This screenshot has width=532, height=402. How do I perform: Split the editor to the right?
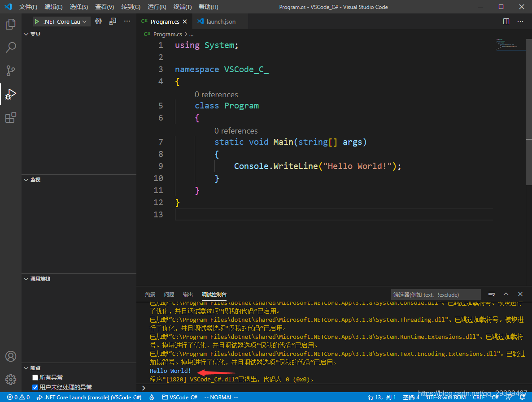pos(506,22)
